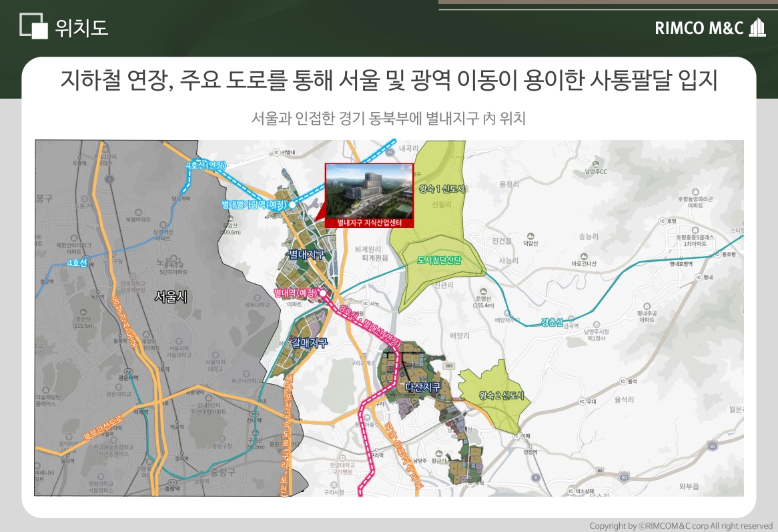The height and width of the screenshot is (532, 778).
Task: Click the 도시첨단산단 label
Action: (x=440, y=259)
